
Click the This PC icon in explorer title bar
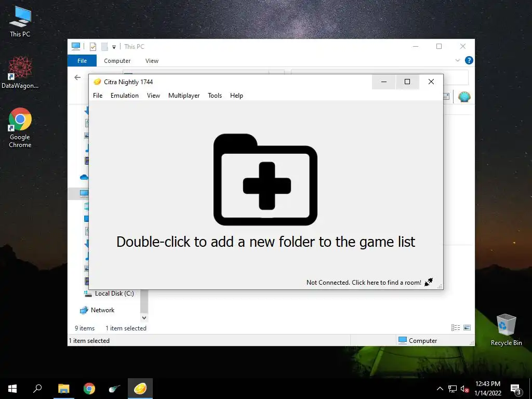pos(76,46)
